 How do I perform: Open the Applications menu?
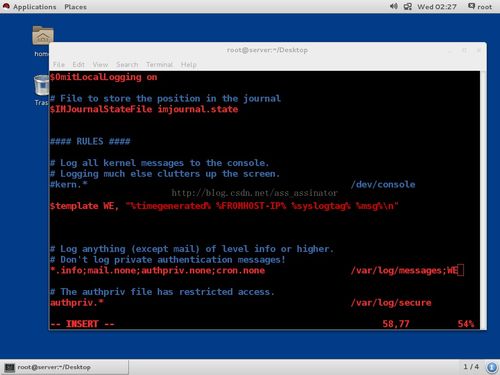click(35, 7)
